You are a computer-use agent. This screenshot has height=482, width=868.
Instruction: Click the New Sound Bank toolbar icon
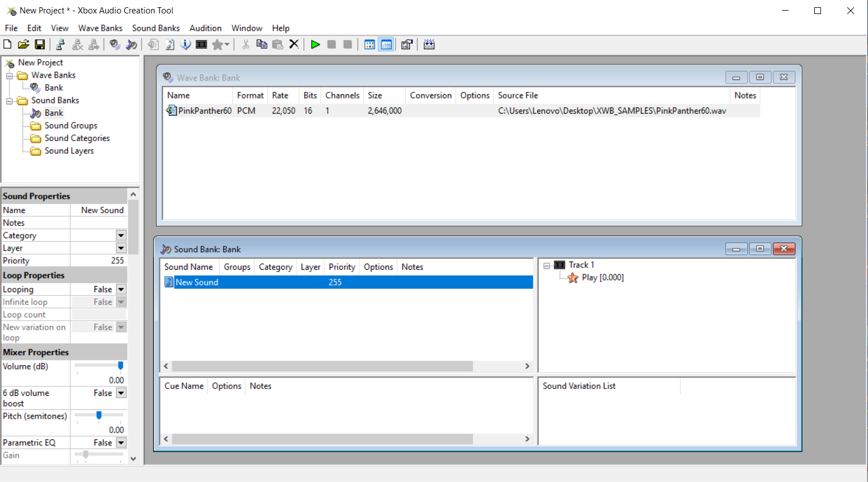[132, 45]
